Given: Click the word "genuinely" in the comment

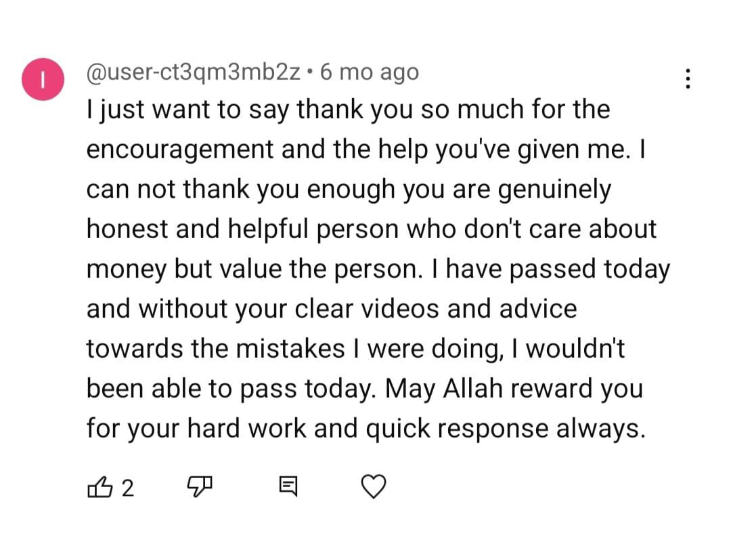Looking at the screenshot, I should 555,191.
